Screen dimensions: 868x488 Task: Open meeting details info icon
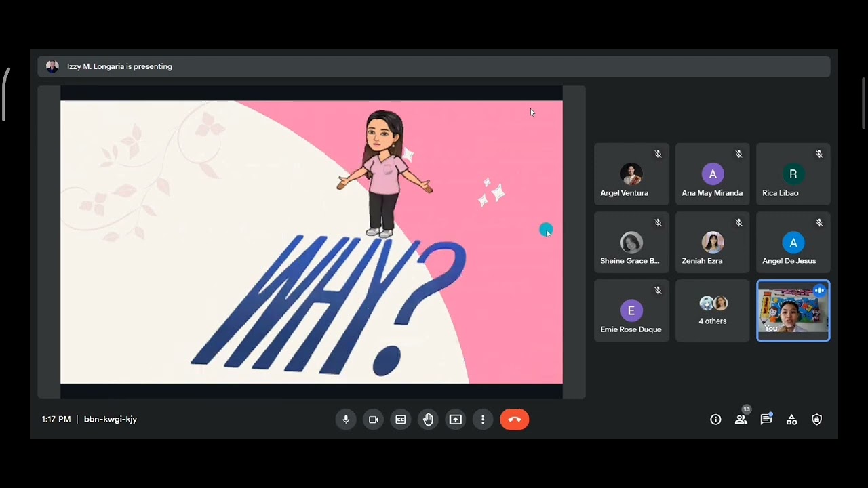coord(715,420)
